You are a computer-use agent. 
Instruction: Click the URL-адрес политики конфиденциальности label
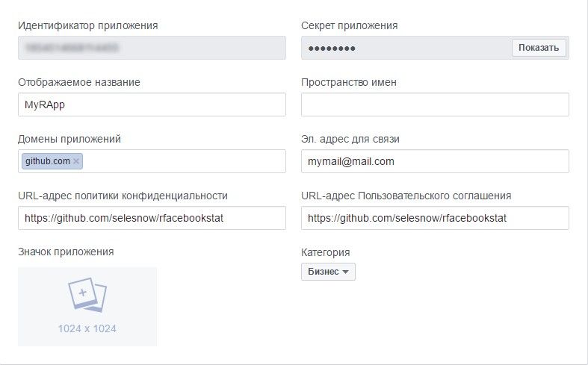coord(123,196)
